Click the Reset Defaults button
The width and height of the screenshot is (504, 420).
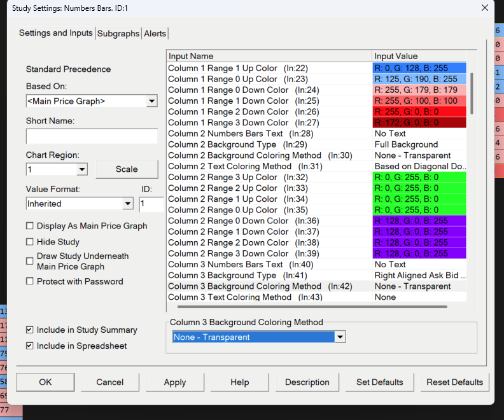[454, 382]
